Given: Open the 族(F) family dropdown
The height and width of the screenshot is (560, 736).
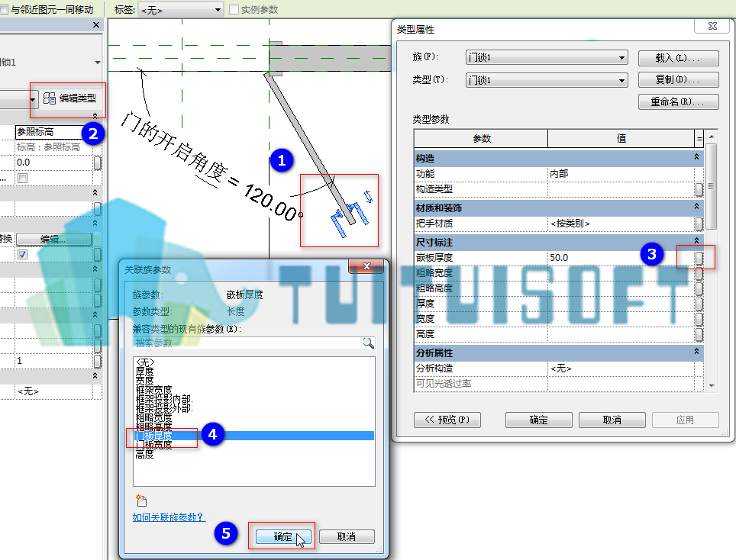Looking at the screenshot, I should [x=547, y=58].
